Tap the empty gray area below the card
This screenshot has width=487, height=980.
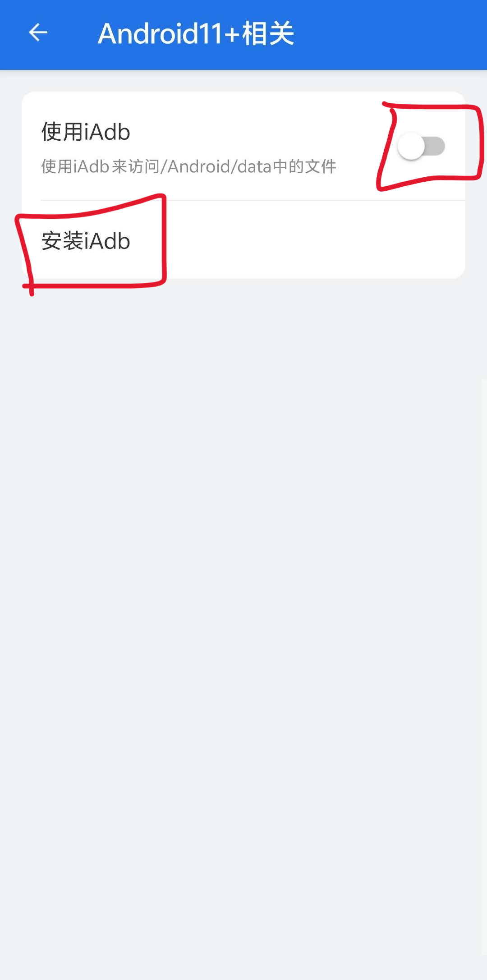(x=243, y=586)
